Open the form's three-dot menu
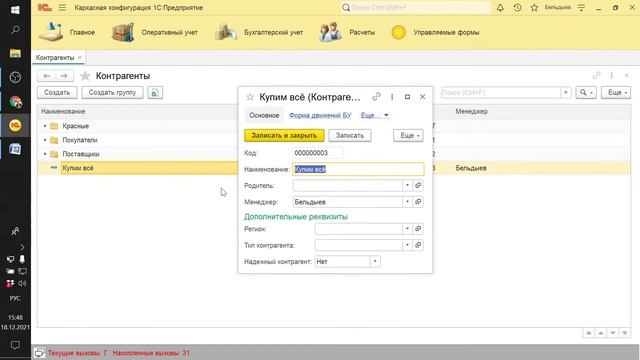The height and width of the screenshot is (360, 640). click(x=392, y=97)
